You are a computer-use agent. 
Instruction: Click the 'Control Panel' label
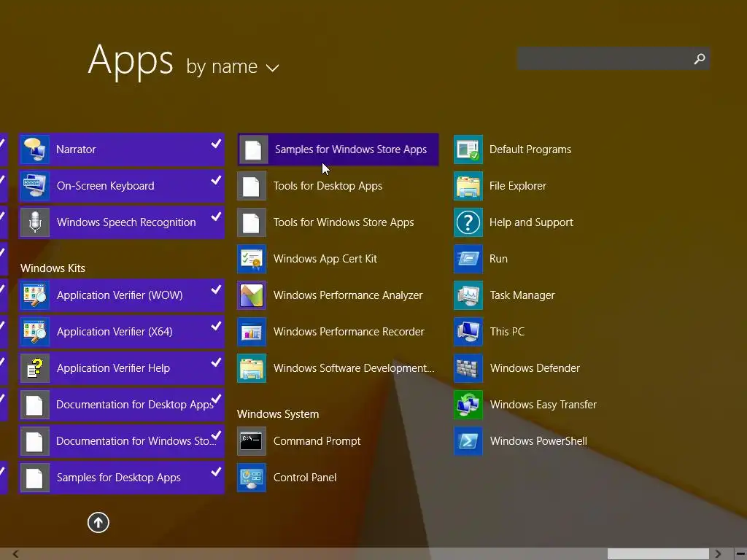[305, 478]
